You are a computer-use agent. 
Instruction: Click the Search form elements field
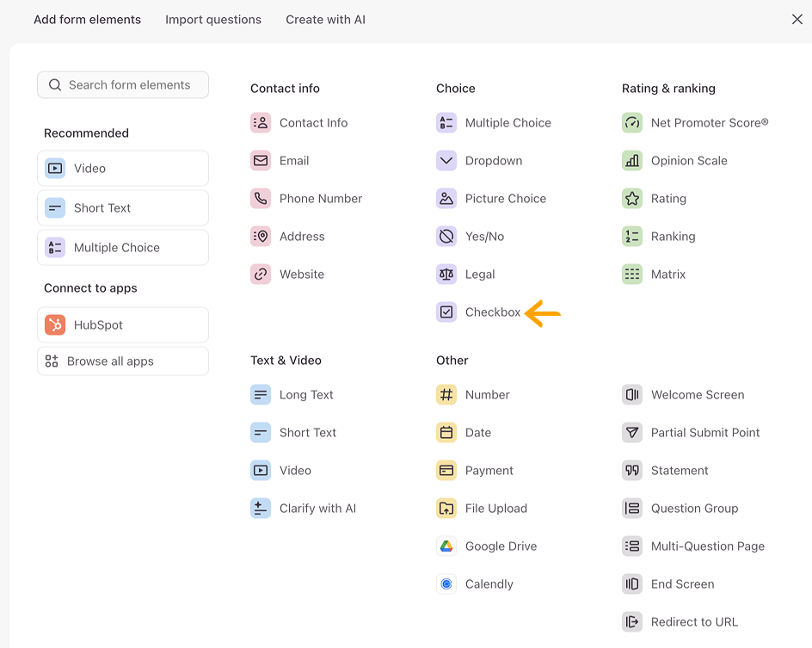(x=123, y=85)
